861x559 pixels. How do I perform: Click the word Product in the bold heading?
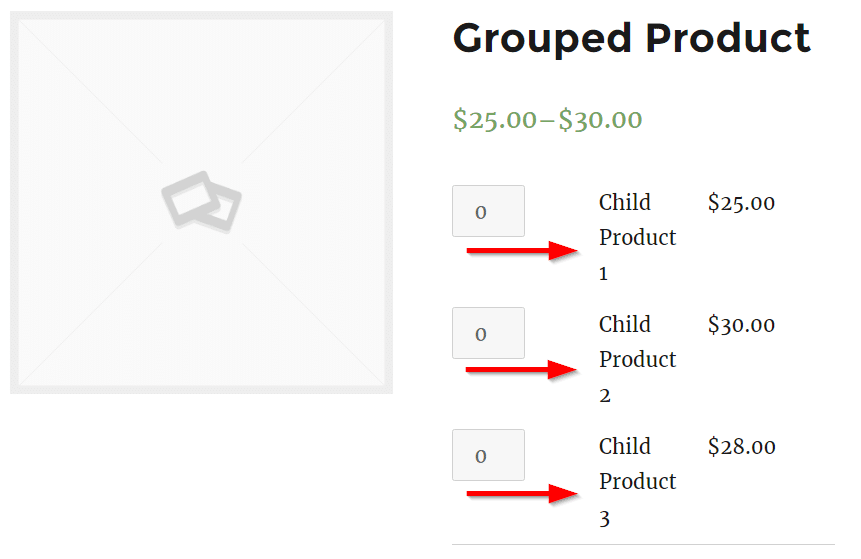pos(728,38)
